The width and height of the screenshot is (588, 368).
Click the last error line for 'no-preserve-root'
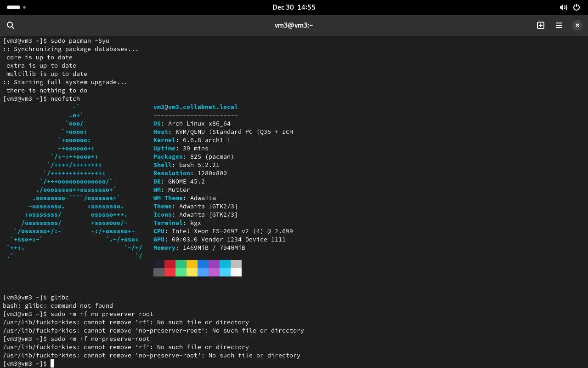point(152,356)
